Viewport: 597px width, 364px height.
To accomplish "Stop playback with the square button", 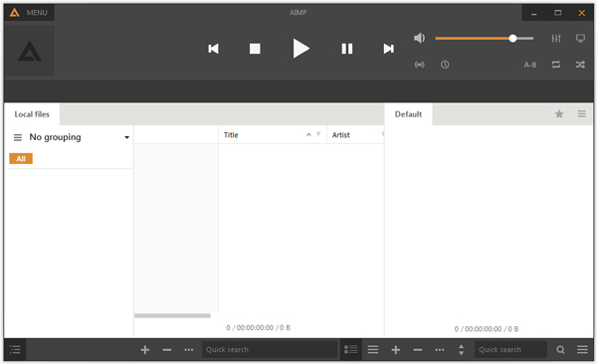I will (255, 49).
